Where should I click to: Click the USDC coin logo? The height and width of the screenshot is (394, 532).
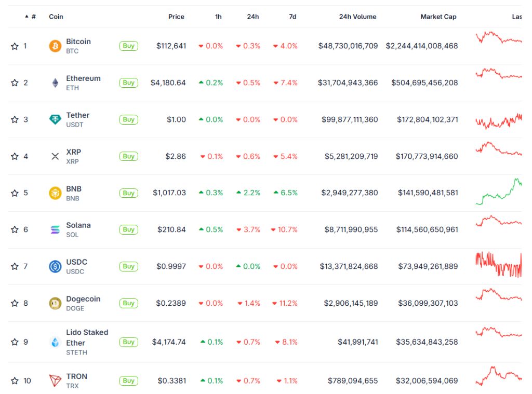(55, 266)
